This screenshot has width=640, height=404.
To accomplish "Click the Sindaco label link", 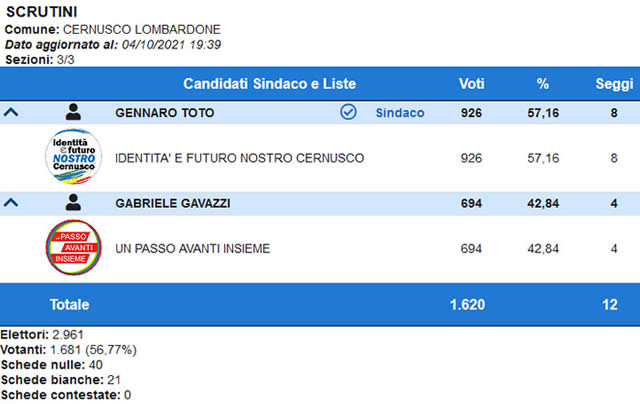I will (x=400, y=113).
